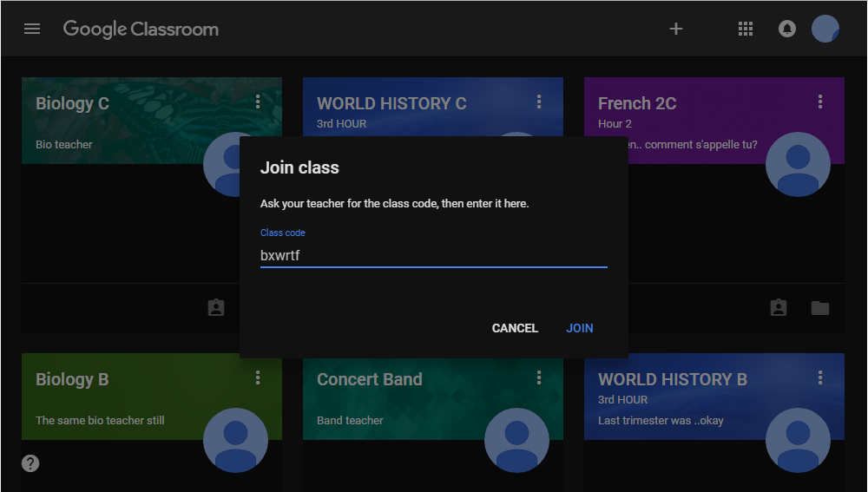
Task: Open Drive folder icon on French 2C card
Action: click(820, 308)
